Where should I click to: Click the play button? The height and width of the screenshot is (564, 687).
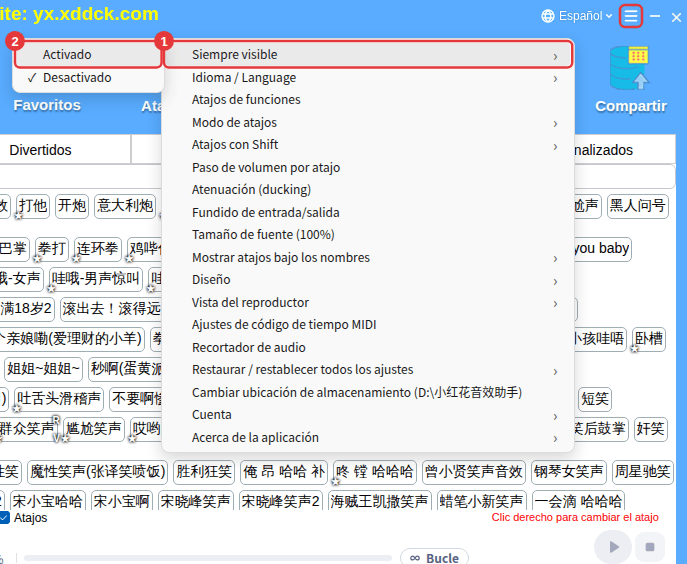click(613, 546)
